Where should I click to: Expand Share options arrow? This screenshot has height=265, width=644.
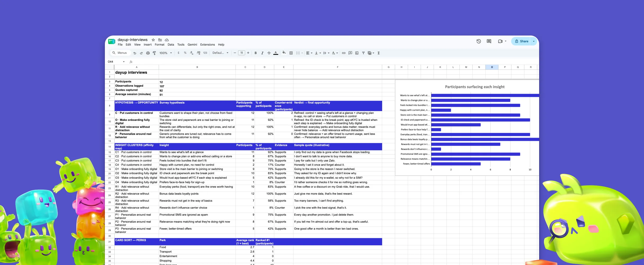tap(534, 41)
